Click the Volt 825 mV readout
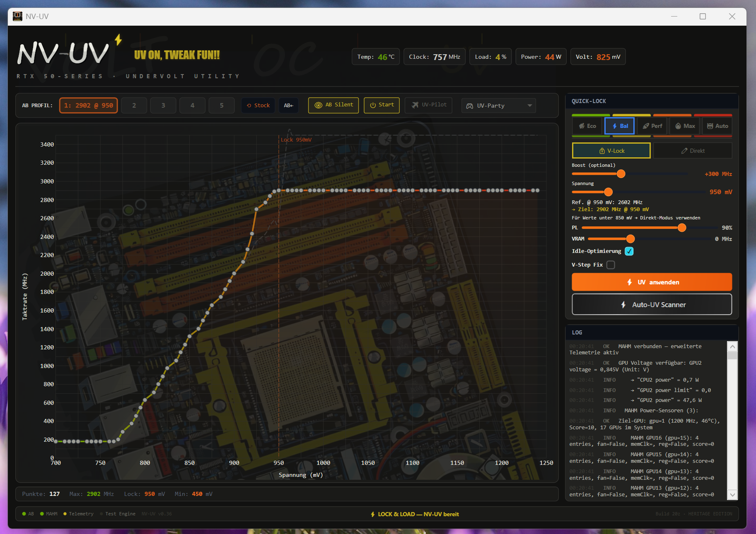Viewport: 756px width, 534px height. (598, 57)
